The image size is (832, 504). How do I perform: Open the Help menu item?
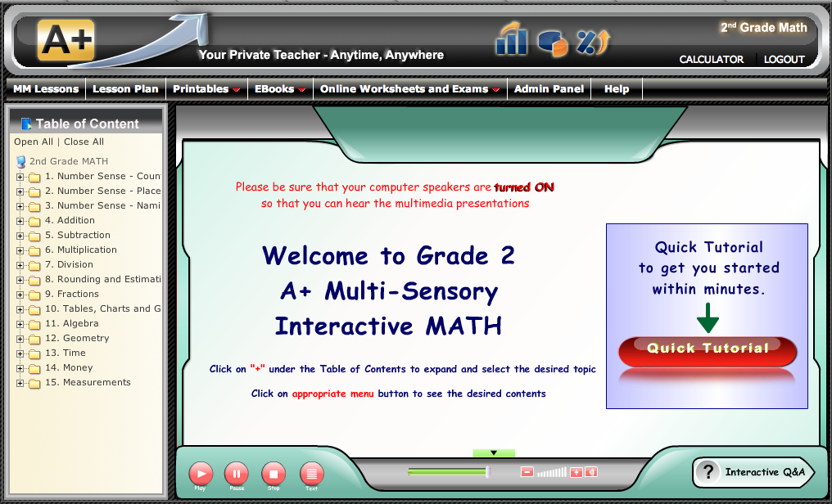coord(617,88)
